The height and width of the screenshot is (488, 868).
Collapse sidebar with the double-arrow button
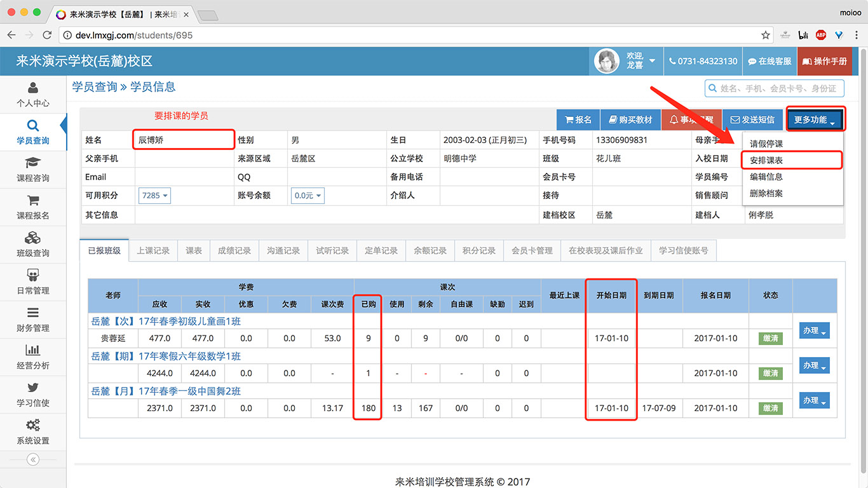[x=33, y=459]
